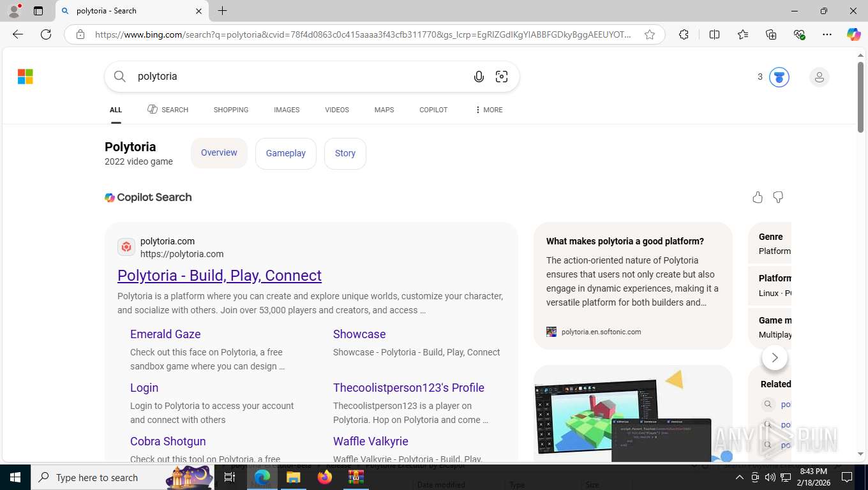Open Firefox from the taskbar
The image size is (868, 490).
(325, 477)
